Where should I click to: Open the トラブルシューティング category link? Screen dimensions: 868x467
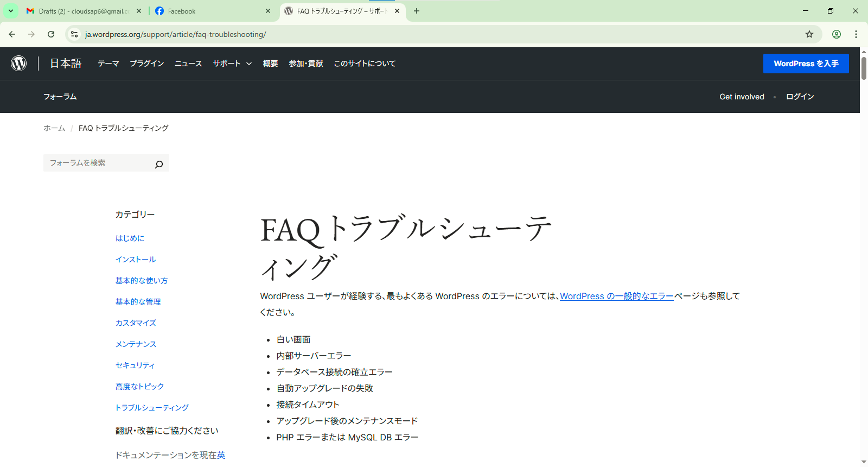[x=152, y=408]
